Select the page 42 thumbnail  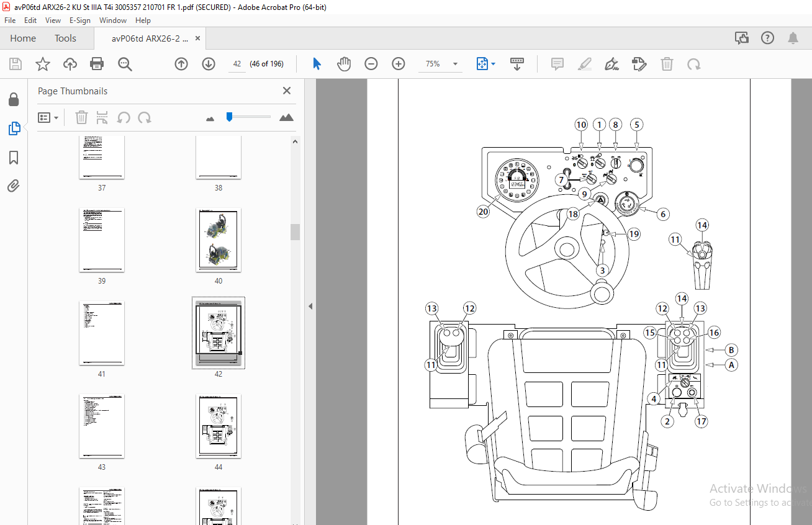pyautogui.click(x=219, y=333)
